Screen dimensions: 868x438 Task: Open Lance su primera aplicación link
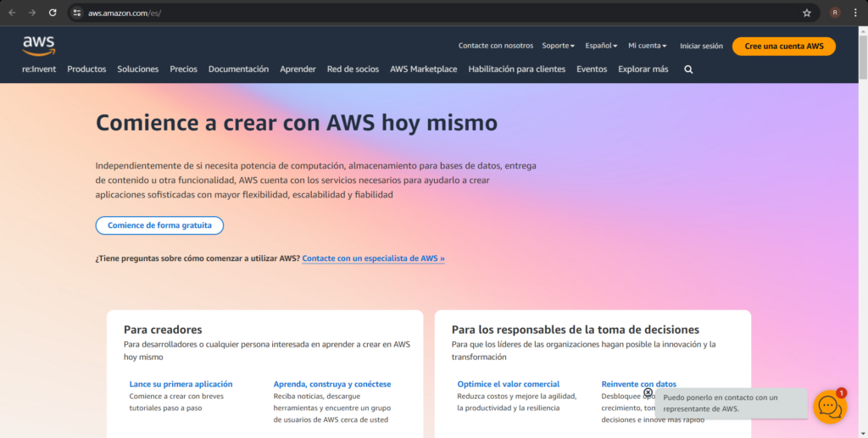tap(181, 384)
